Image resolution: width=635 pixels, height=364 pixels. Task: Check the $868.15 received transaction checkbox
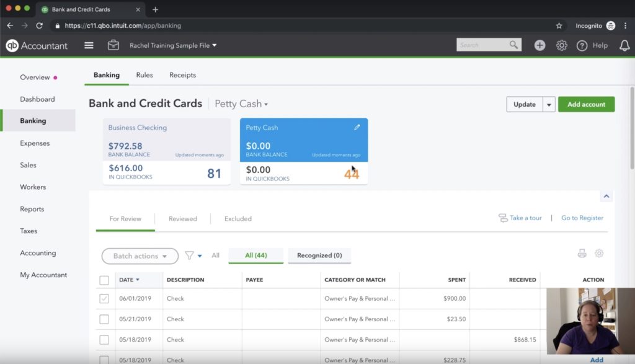104,340
